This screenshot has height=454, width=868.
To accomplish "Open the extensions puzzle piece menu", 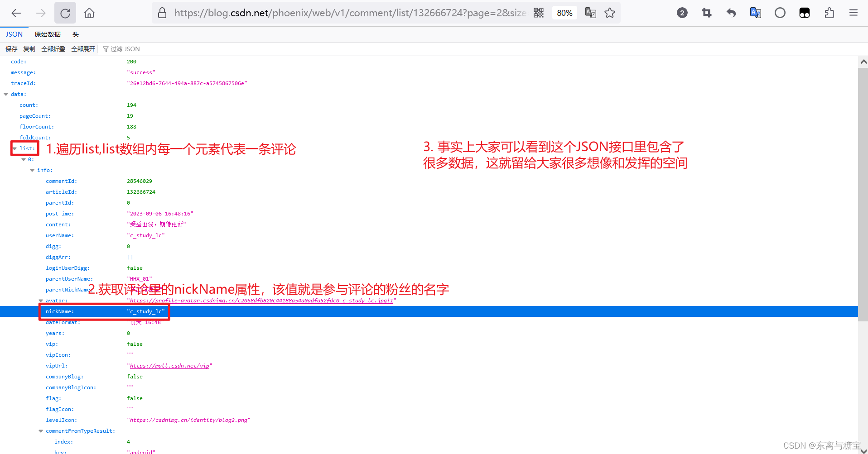I will (829, 13).
